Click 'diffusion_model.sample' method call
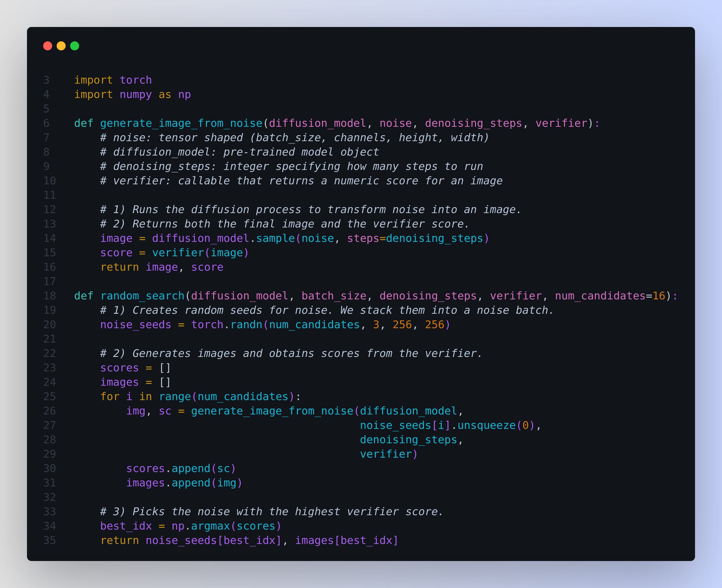Screen dimensions: 722x588 tap(224, 239)
